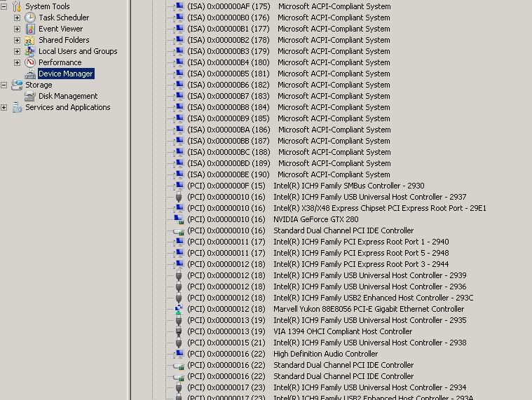The image size is (532, 400).
Task: Click the High Definition Audio Controller icon
Action: coord(179,354)
